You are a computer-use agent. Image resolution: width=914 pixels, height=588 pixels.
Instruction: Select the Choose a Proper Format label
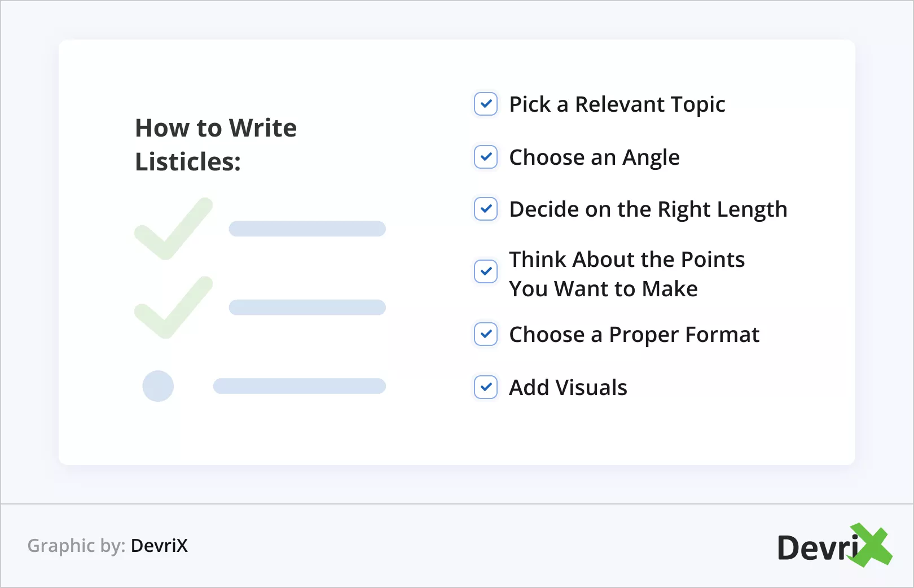[634, 335]
